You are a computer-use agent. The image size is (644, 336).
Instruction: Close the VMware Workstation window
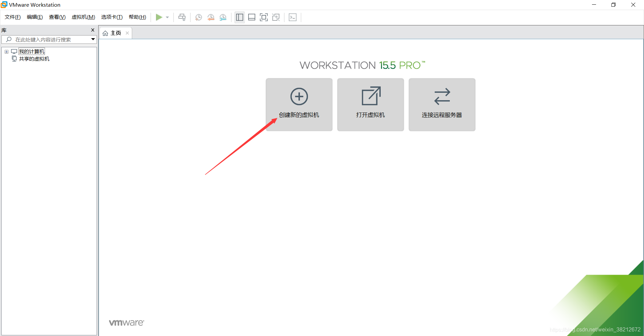point(633,5)
